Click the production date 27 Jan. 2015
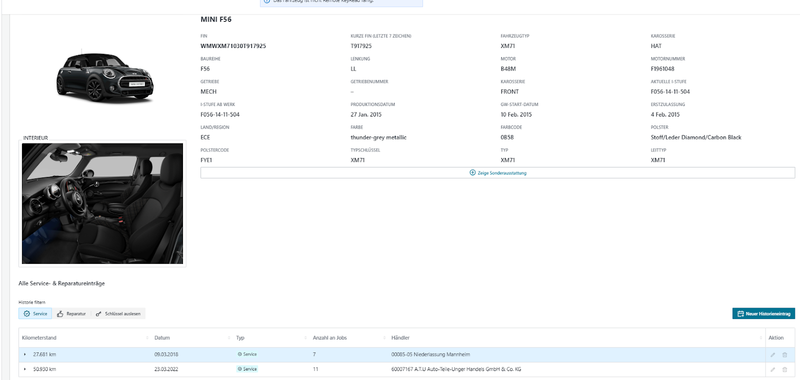The height and width of the screenshot is (380, 800). click(366, 115)
